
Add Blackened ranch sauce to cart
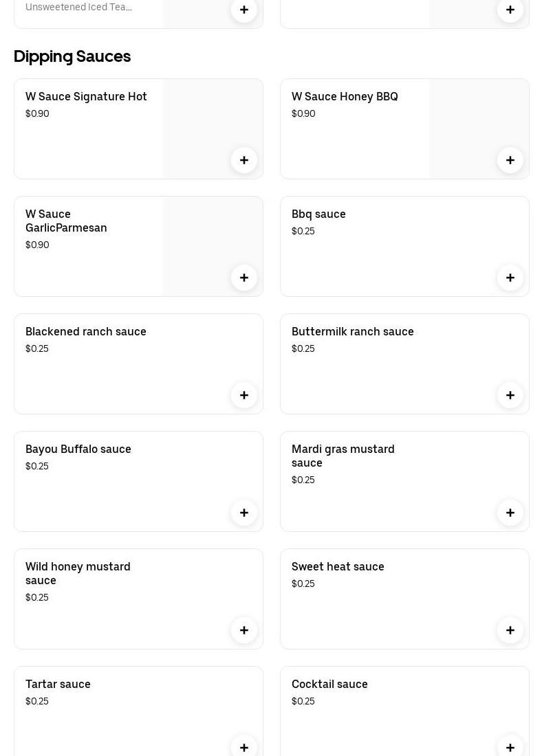point(244,395)
